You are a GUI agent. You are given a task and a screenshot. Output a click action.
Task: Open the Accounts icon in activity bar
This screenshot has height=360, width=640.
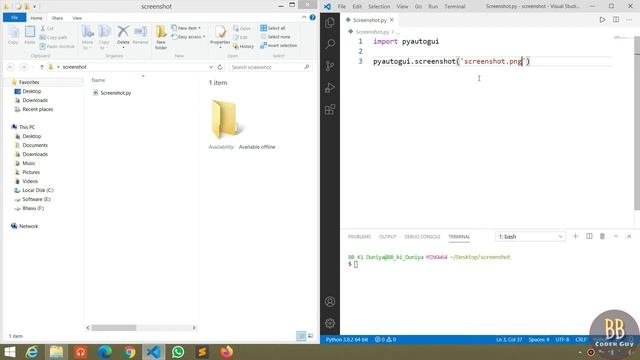pyautogui.click(x=330, y=302)
